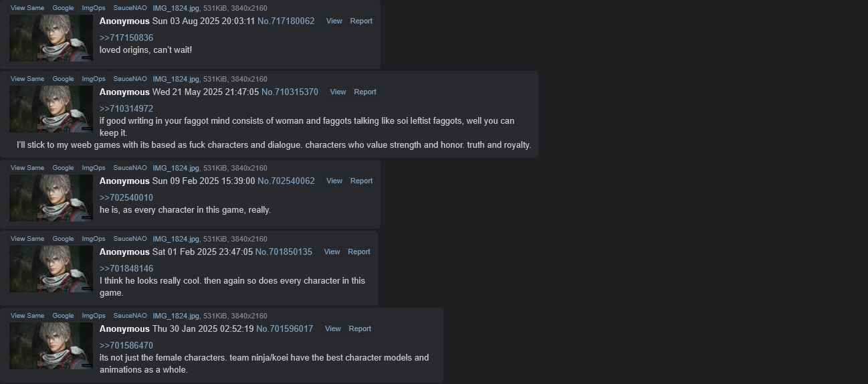Open quoted reply >>710314972
Screen dimensions: 868x384
pos(126,109)
